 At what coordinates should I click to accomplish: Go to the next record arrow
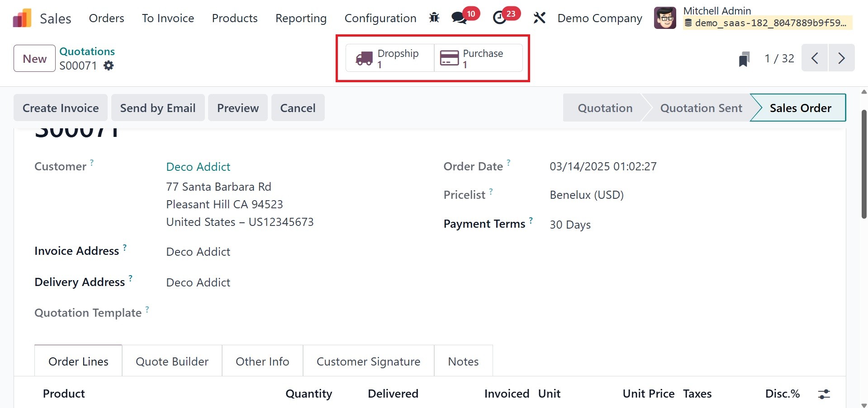coord(841,58)
